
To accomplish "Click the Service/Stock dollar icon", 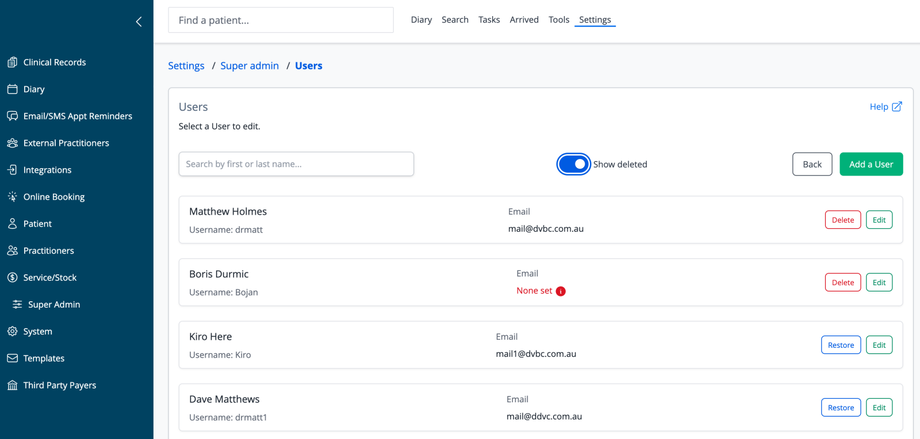I will [12, 278].
